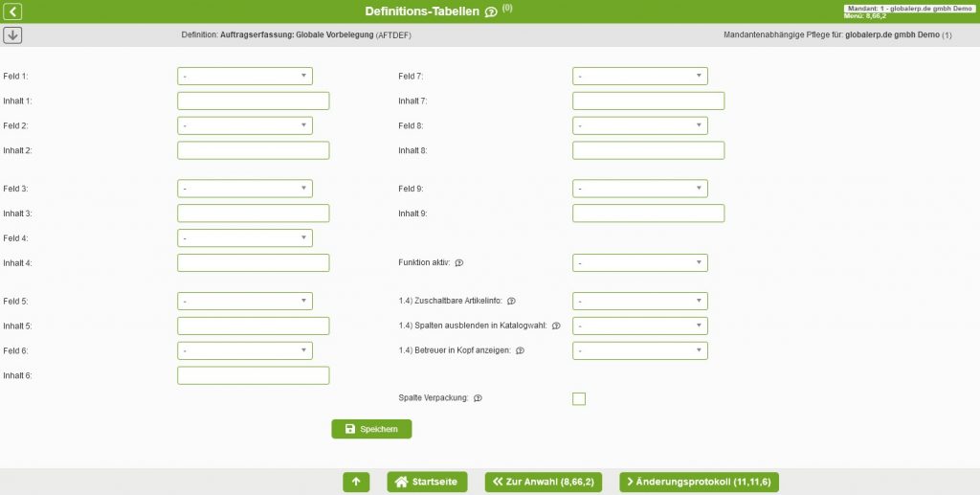
Task: Click info bubble beside Spalte Verpackung
Action: tap(478, 398)
